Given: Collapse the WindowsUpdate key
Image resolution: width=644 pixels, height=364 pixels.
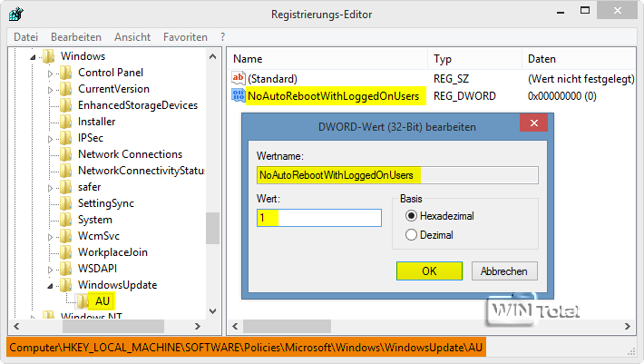Looking at the screenshot, I should pyautogui.click(x=51, y=285).
